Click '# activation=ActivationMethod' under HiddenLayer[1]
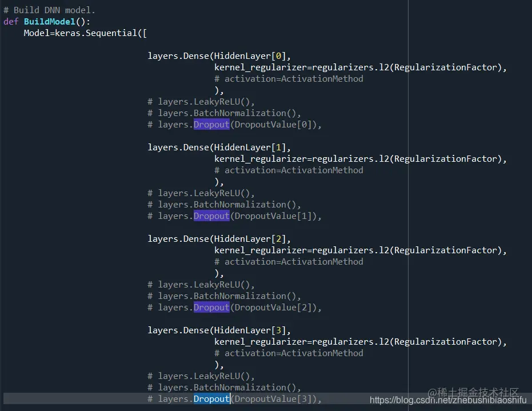Viewport: 532px width, 411px height. coord(289,170)
